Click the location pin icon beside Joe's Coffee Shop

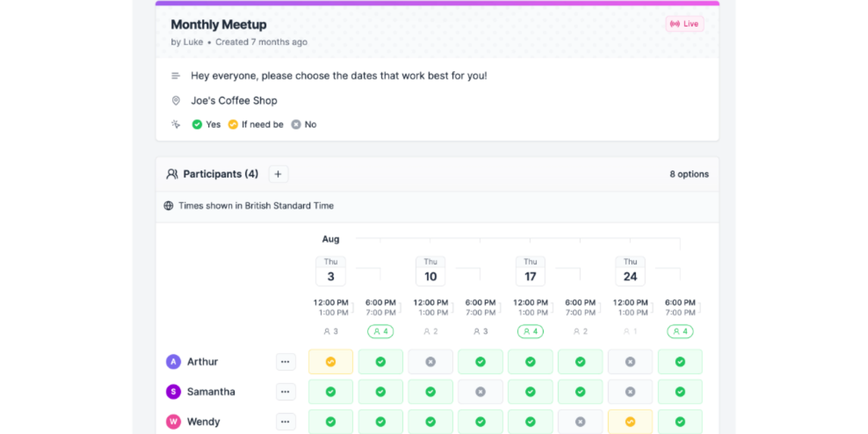point(175,101)
